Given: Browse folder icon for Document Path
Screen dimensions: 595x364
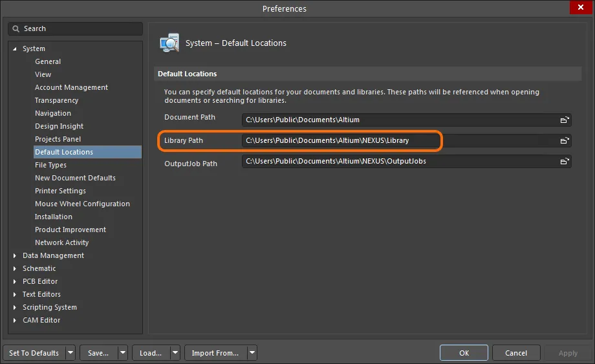Looking at the screenshot, I should point(565,120).
